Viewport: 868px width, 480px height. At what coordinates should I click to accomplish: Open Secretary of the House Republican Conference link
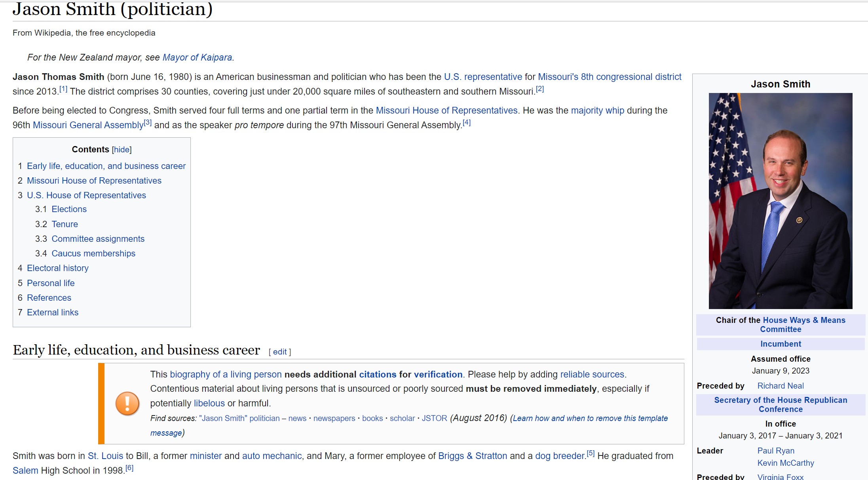pyautogui.click(x=781, y=404)
